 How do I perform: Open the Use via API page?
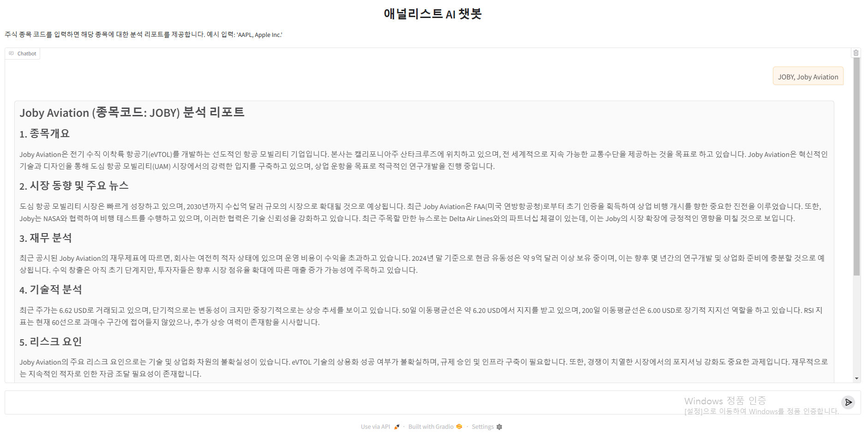click(375, 426)
